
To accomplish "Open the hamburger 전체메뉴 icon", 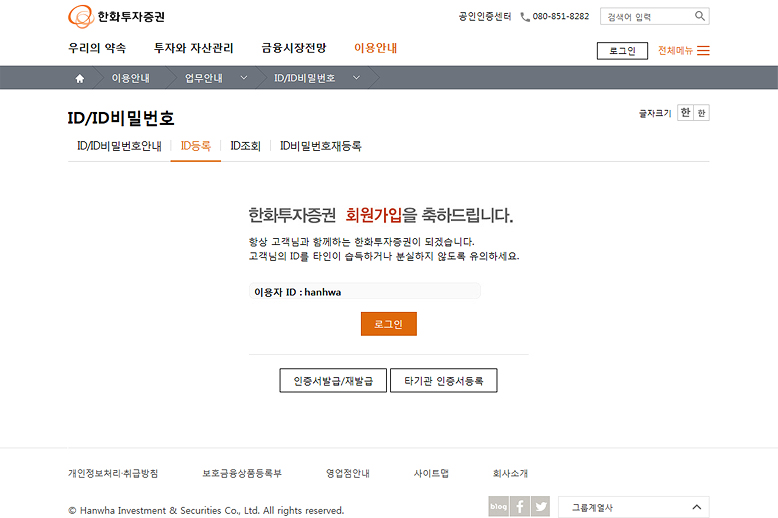I will pyautogui.click(x=703, y=50).
